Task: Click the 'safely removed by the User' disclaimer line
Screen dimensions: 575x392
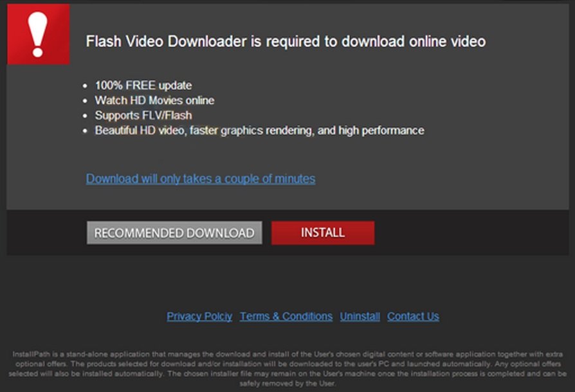Action: click(x=287, y=384)
